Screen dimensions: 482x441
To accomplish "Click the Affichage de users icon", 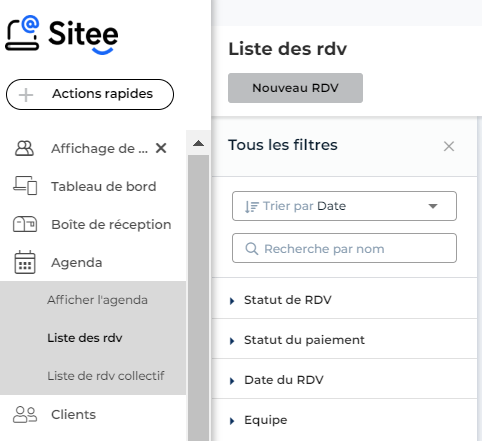I will (24, 148).
